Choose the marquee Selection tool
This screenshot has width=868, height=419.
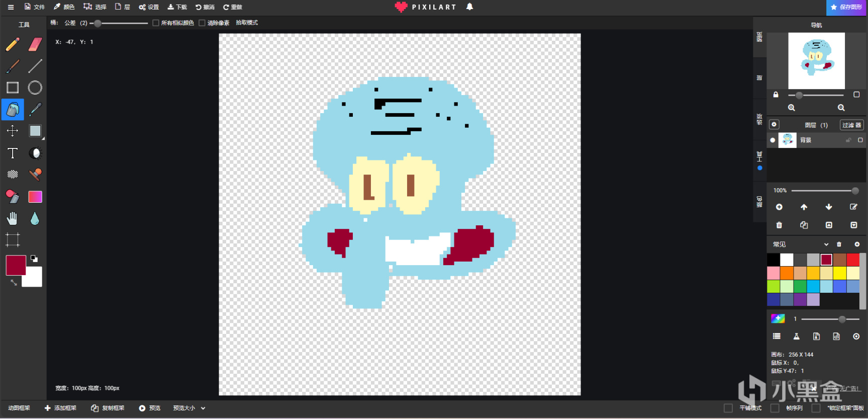tap(35, 131)
